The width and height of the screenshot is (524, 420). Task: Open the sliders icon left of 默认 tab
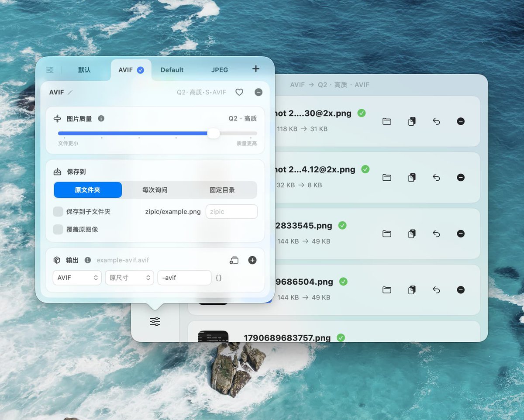[50, 70]
